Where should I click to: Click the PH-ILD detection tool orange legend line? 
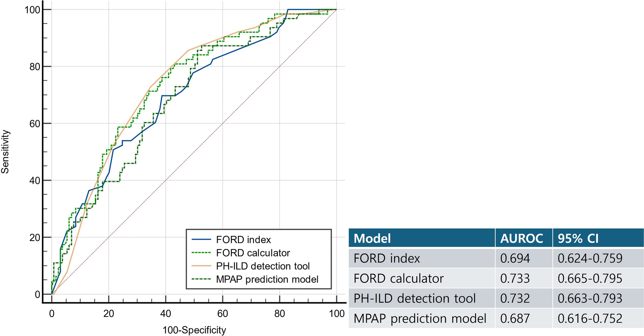click(201, 266)
